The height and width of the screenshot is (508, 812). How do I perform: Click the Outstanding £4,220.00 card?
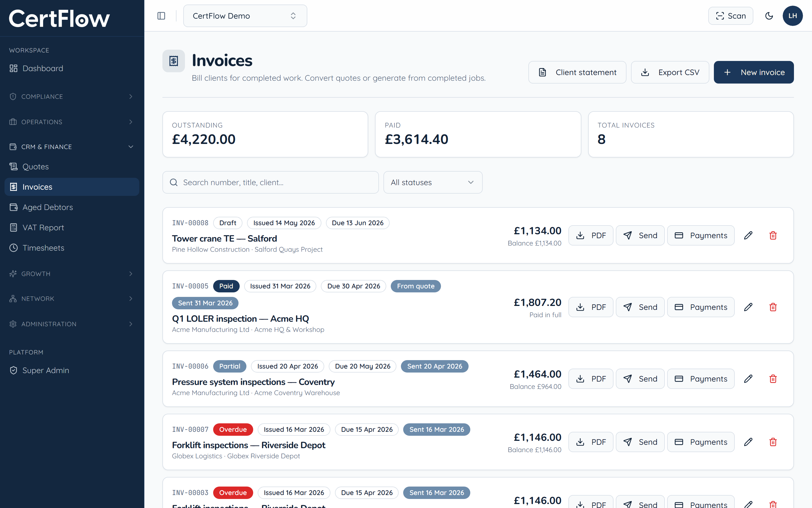(265, 134)
